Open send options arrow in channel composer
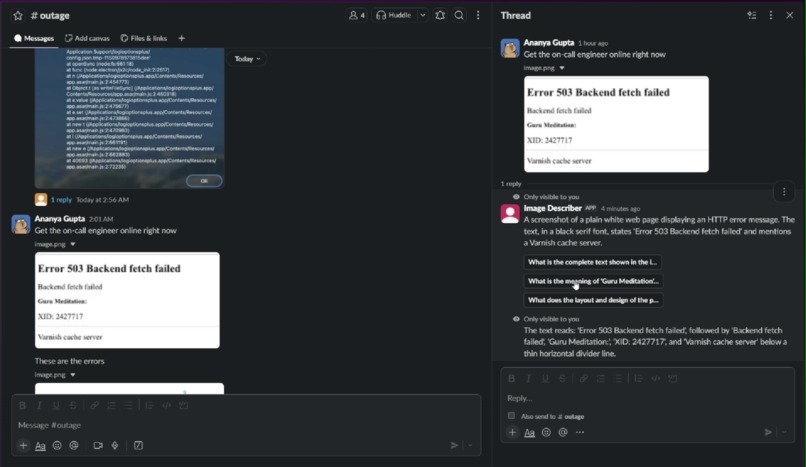The height and width of the screenshot is (467, 806). tap(470, 445)
